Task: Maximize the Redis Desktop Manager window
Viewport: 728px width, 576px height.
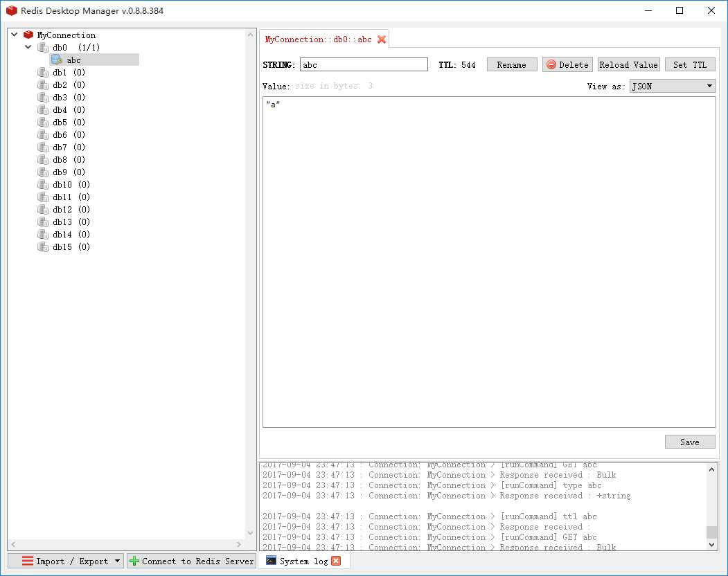Action: pyautogui.click(x=680, y=10)
